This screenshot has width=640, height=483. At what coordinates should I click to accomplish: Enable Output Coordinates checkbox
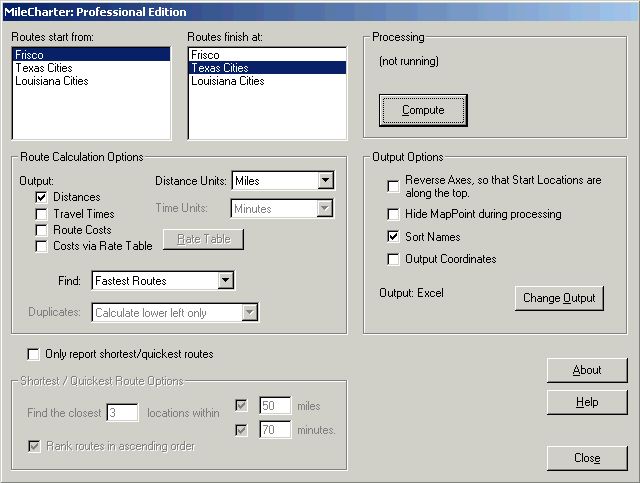393,259
